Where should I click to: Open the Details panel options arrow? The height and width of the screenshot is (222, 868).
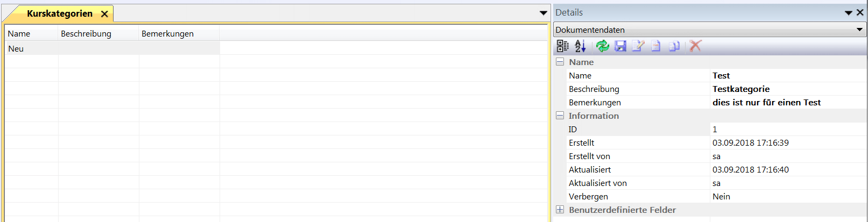848,12
